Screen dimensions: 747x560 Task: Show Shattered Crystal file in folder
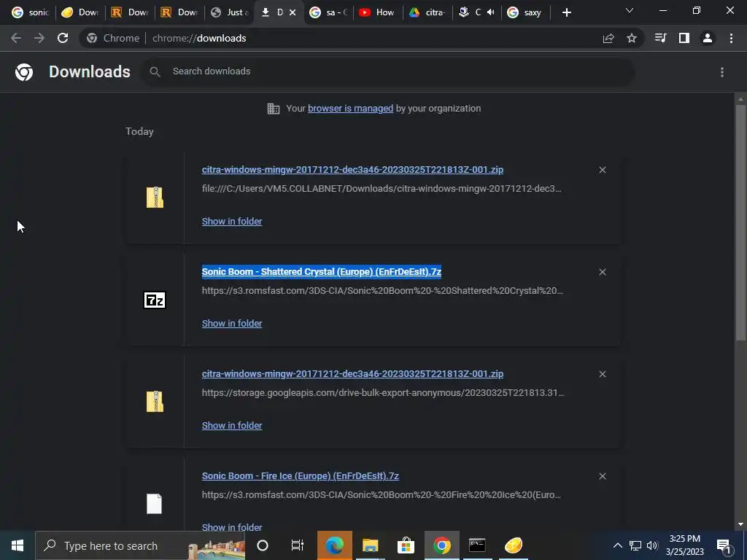(232, 323)
